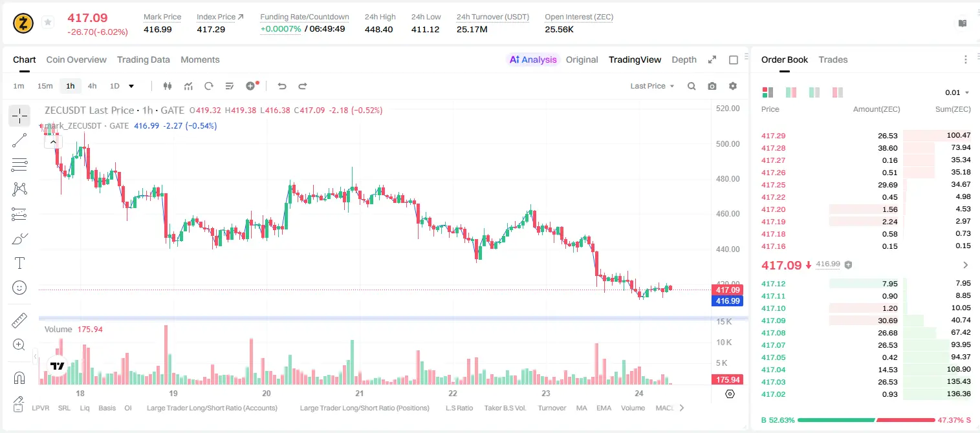The width and height of the screenshot is (980, 433).
Task: Expand more time interval options arrow
Action: 131,86
